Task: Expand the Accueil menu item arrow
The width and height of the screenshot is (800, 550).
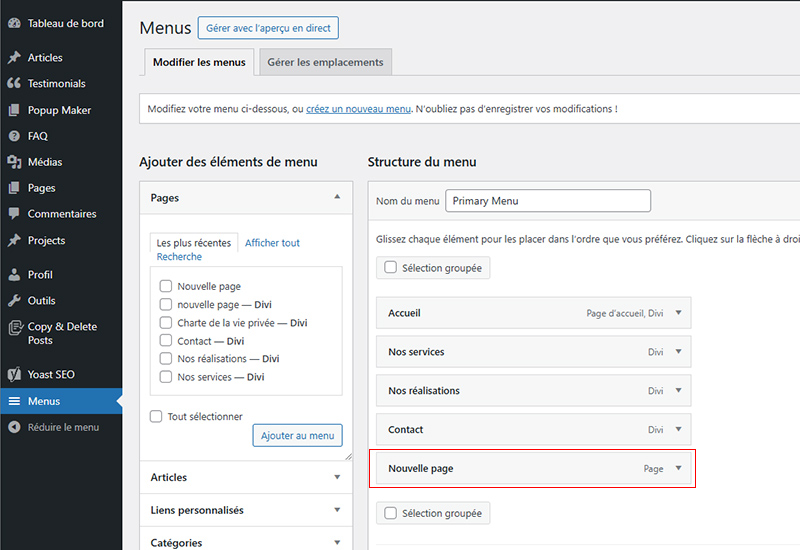Action: tap(678, 313)
